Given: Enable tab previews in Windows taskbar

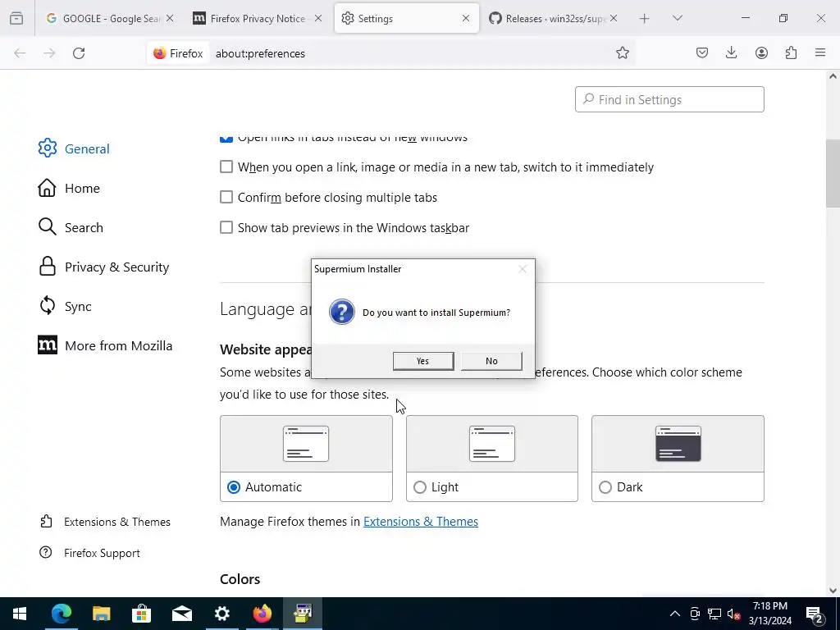Looking at the screenshot, I should pos(226,228).
